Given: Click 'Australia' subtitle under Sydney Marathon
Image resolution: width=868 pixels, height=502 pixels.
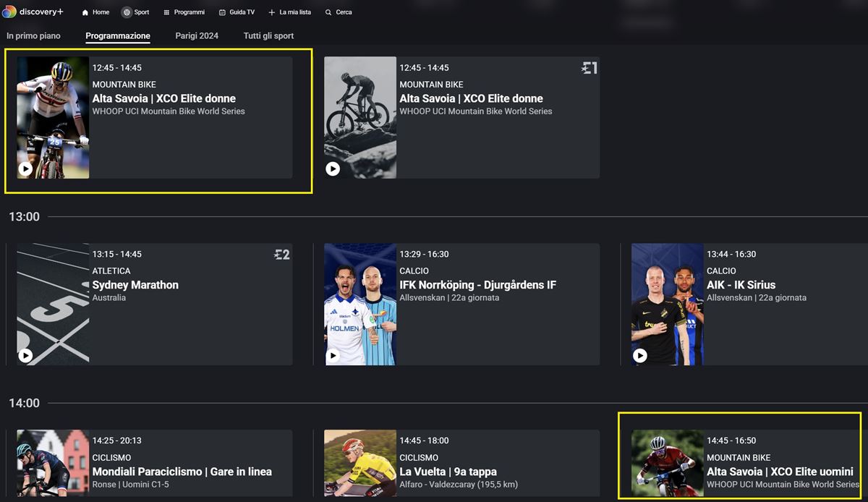Looking at the screenshot, I should pyautogui.click(x=109, y=298).
